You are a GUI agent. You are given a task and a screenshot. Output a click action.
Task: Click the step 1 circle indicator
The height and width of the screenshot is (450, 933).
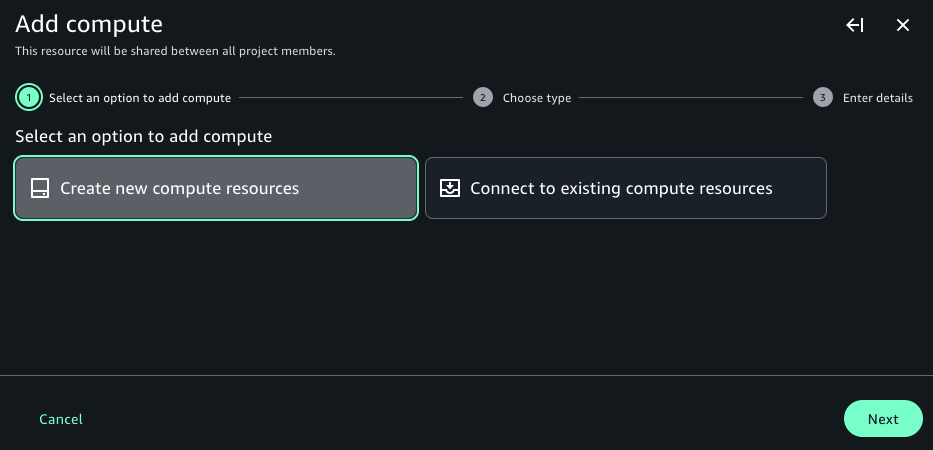click(x=29, y=98)
